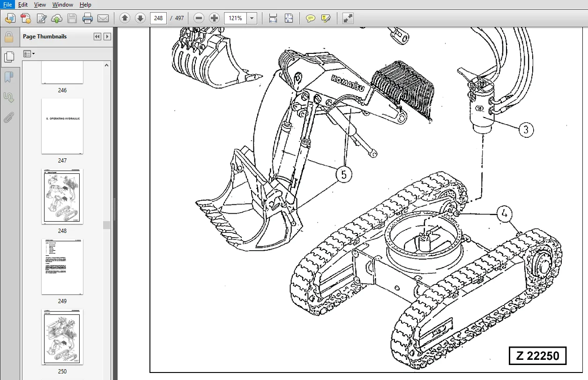Click the Fit Width scrolling icon

tap(273, 18)
